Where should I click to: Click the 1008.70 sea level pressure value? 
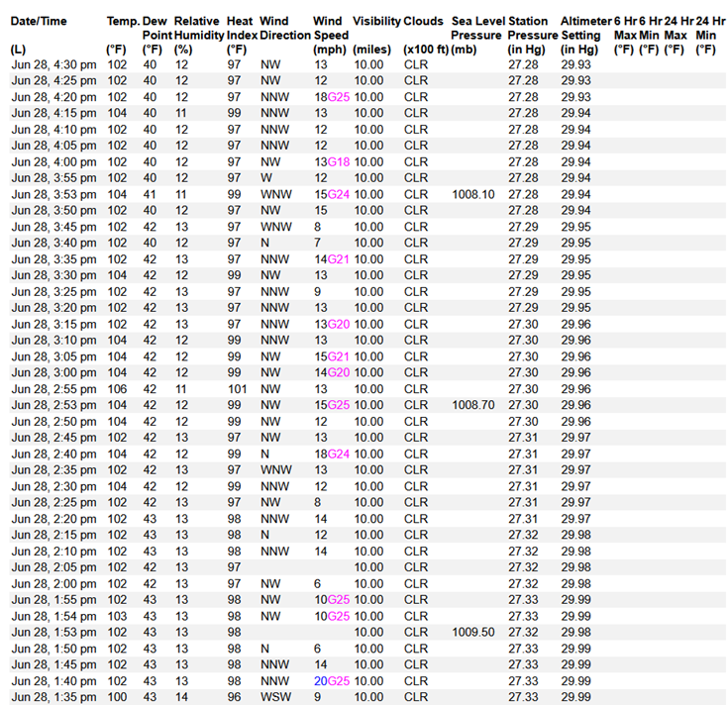[x=472, y=405]
